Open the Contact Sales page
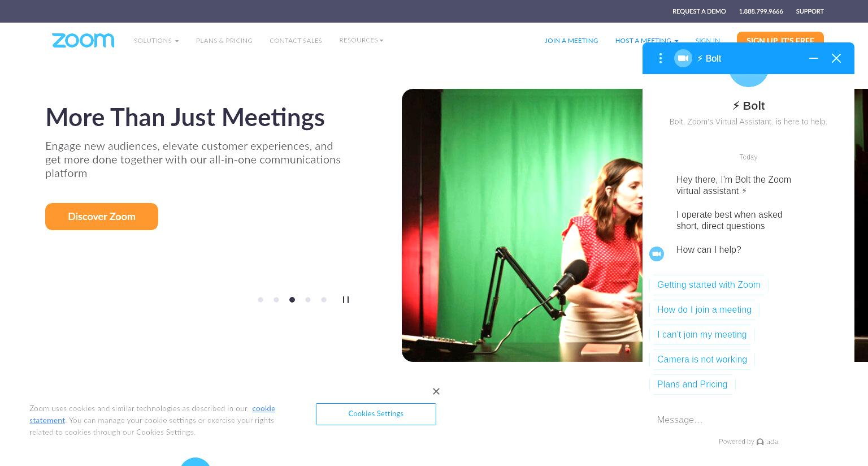The image size is (868, 466). [x=296, y=41]
